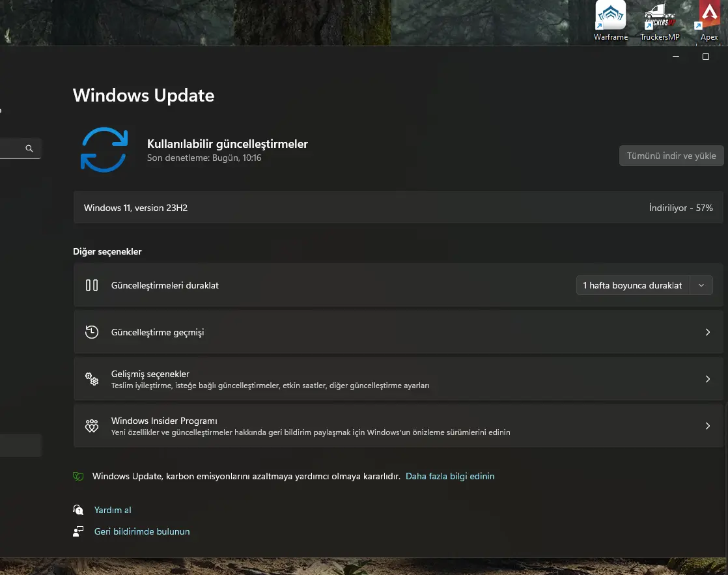
Task: Click the history clock icon for Güncelleştirme geçmişi
Action: 92,332
